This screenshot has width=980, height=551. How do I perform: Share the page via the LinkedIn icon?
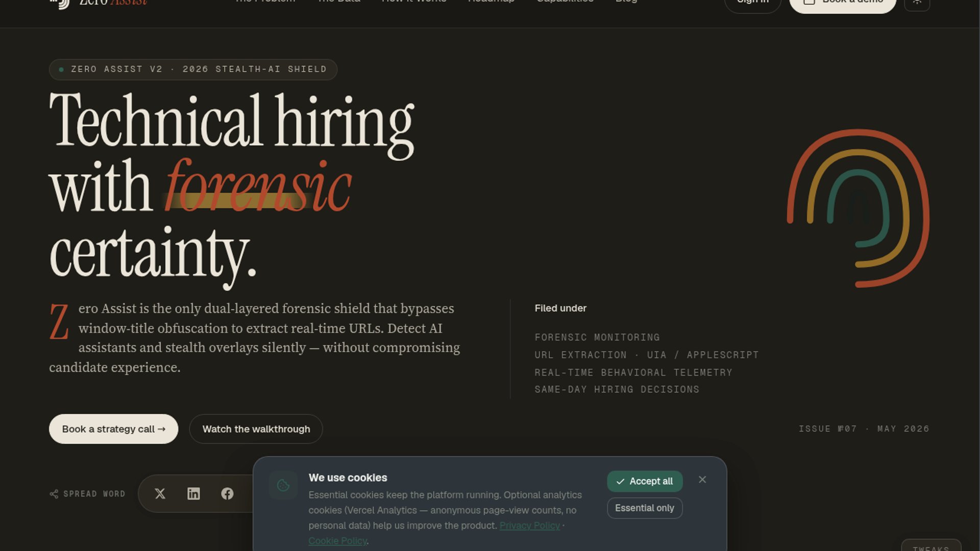[193, 493]
